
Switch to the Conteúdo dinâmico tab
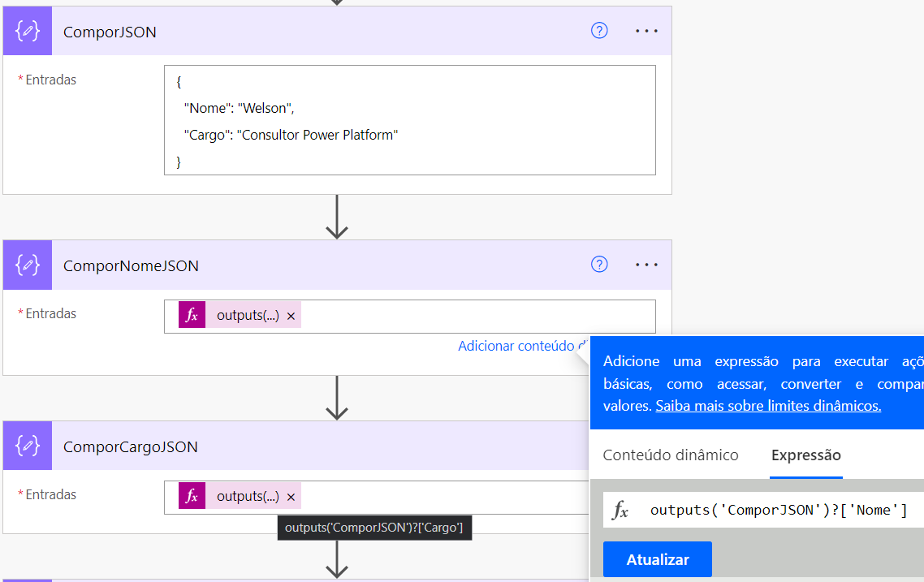click(671, 455)
